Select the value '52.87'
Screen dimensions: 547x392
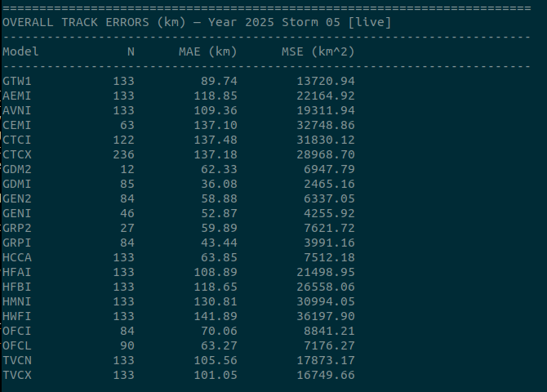tap(219, 213)
